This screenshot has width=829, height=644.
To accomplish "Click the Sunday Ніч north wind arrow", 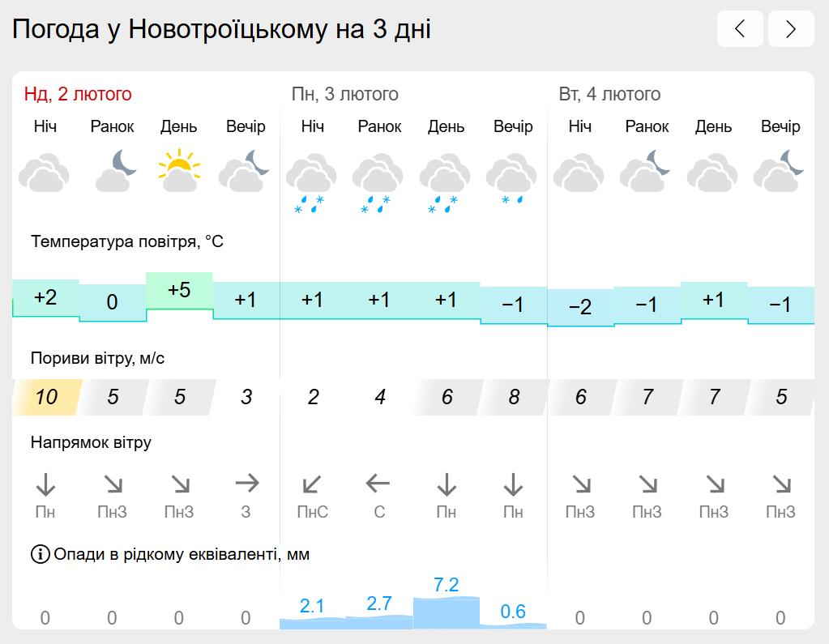I will click(x=45, y=484).
